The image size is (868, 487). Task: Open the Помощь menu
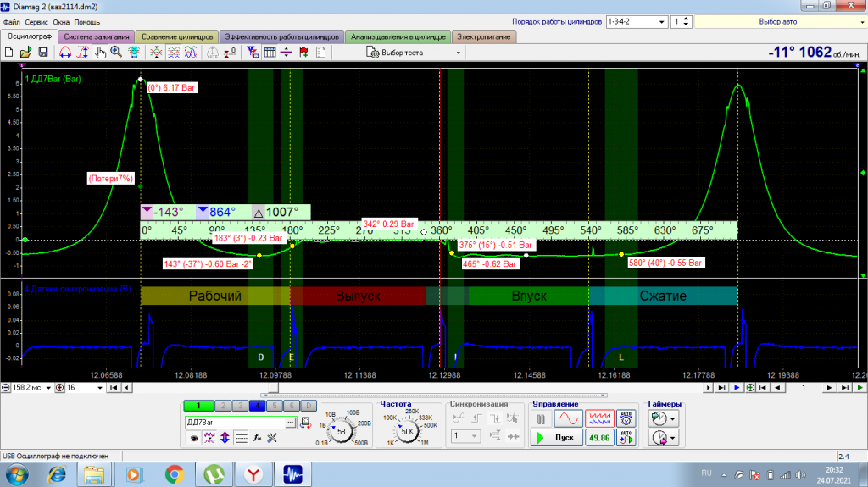click(87, 22)
